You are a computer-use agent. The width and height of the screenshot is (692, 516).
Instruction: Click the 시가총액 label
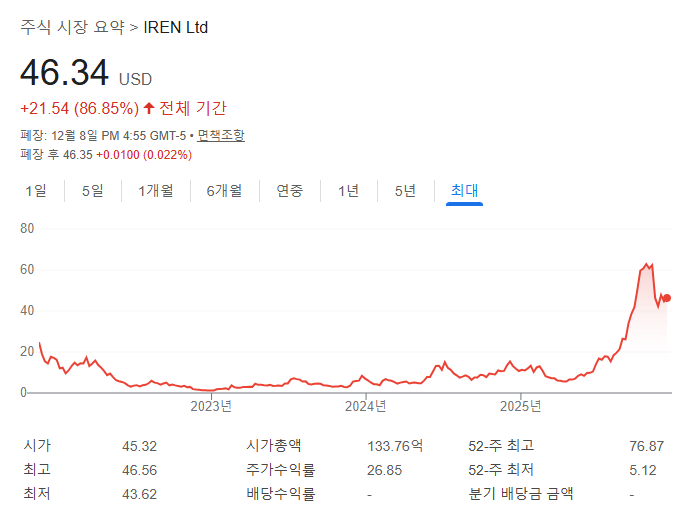coord(274,445)
